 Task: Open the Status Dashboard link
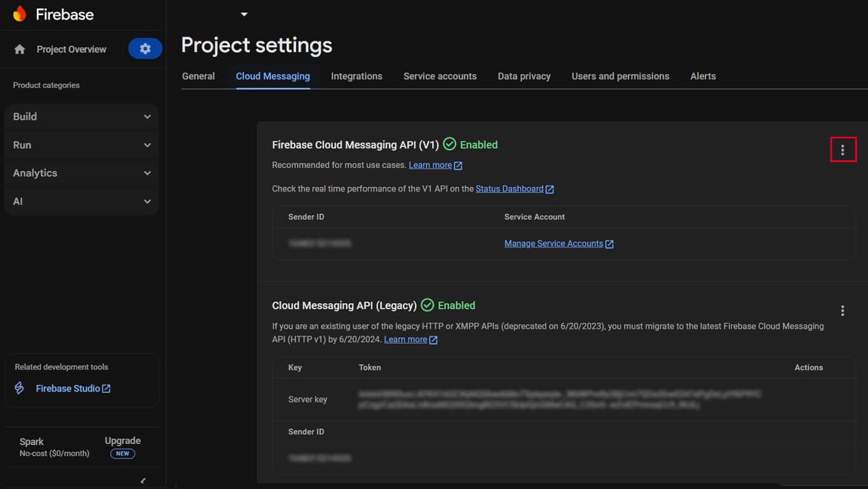coord(509,189)
